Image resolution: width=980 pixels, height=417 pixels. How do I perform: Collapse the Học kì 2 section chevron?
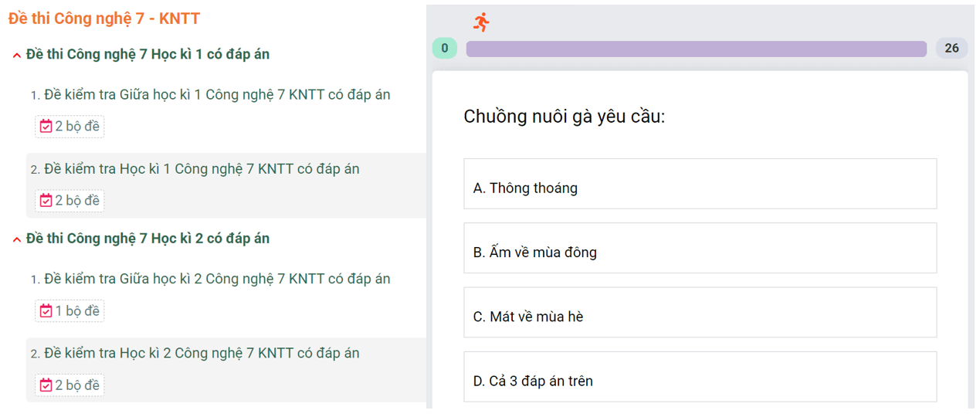point(17,239)
